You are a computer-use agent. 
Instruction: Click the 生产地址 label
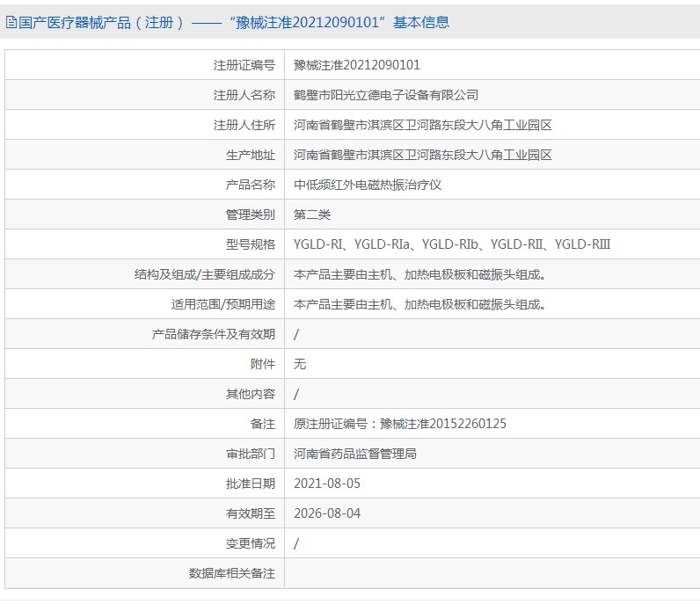(x=251, y=155)
